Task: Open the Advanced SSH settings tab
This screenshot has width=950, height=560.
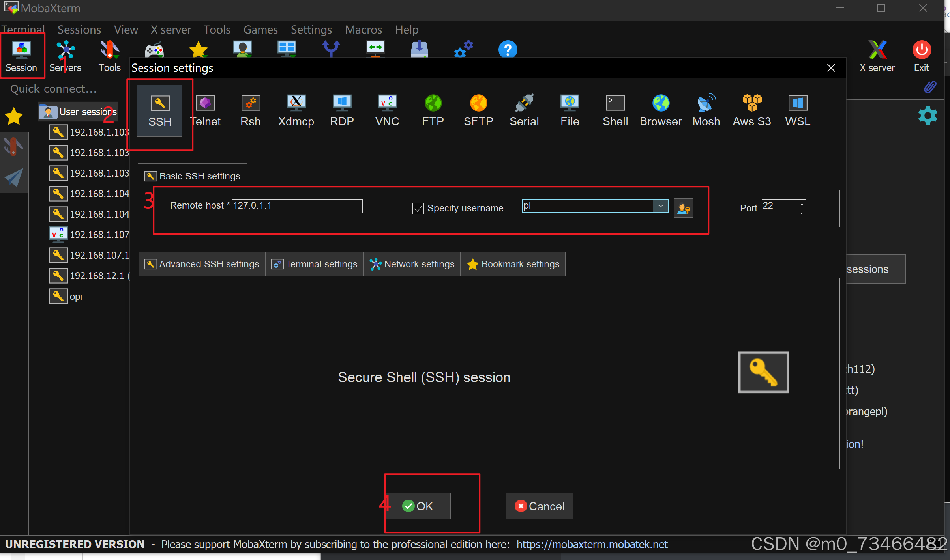Action: (x=202, y=264)
